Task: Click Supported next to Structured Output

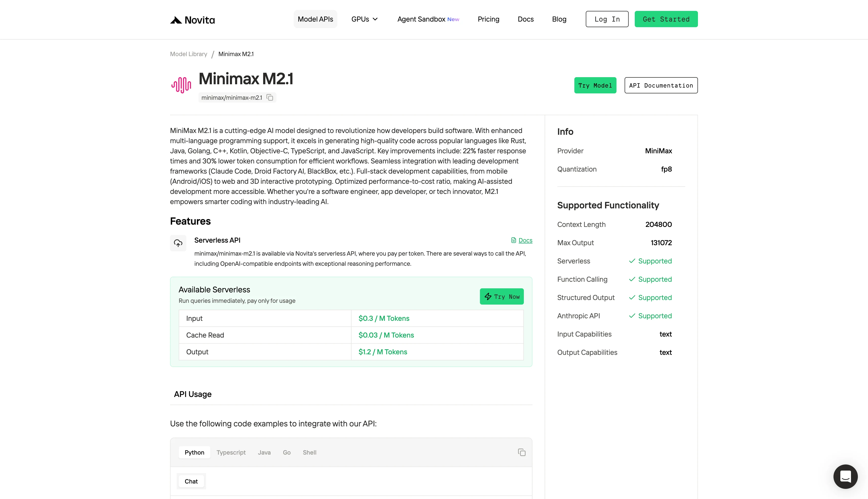Action: pos(655,297)
